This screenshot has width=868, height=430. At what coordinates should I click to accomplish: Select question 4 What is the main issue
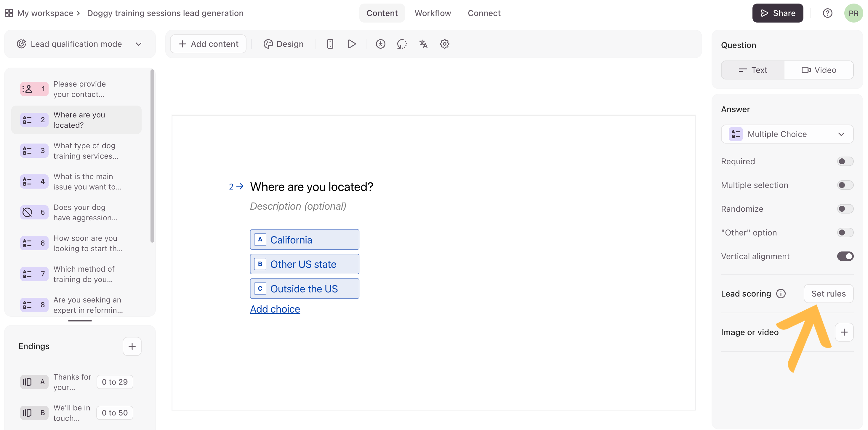click(76, 182)
